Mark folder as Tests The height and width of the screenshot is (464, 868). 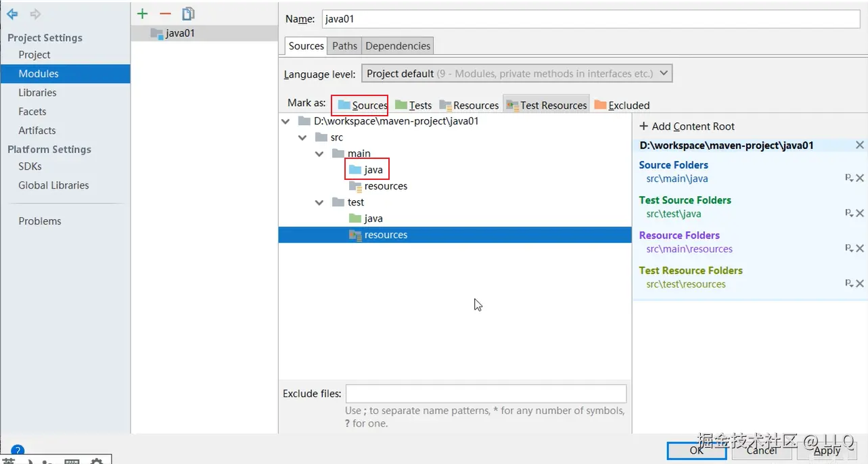tap(413, 105)
